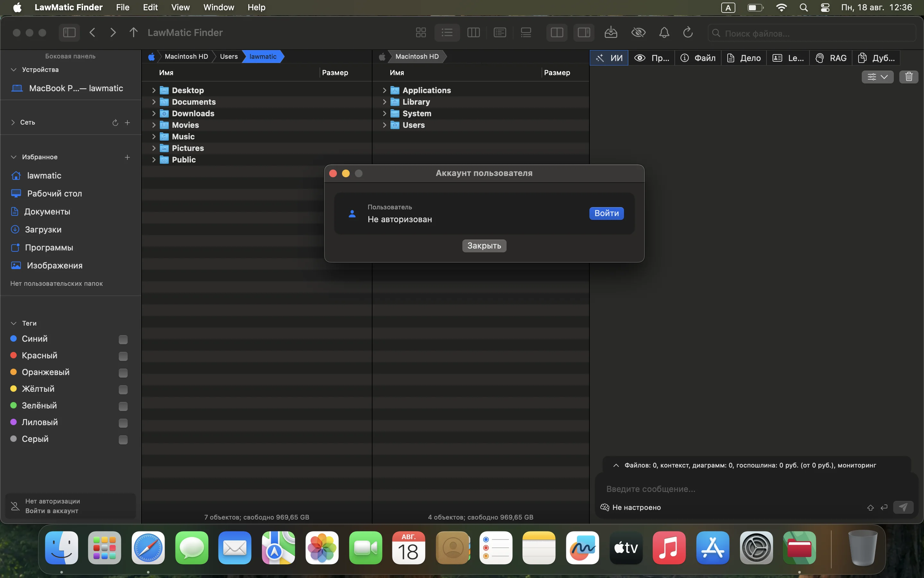This screenshot has width=924, height=578.
Task: Click the Серый tag color dot
Action: [x=13, y=439]
